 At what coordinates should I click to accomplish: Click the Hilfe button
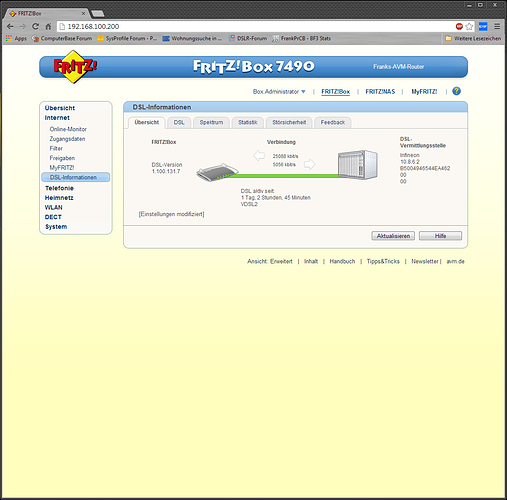440,236
